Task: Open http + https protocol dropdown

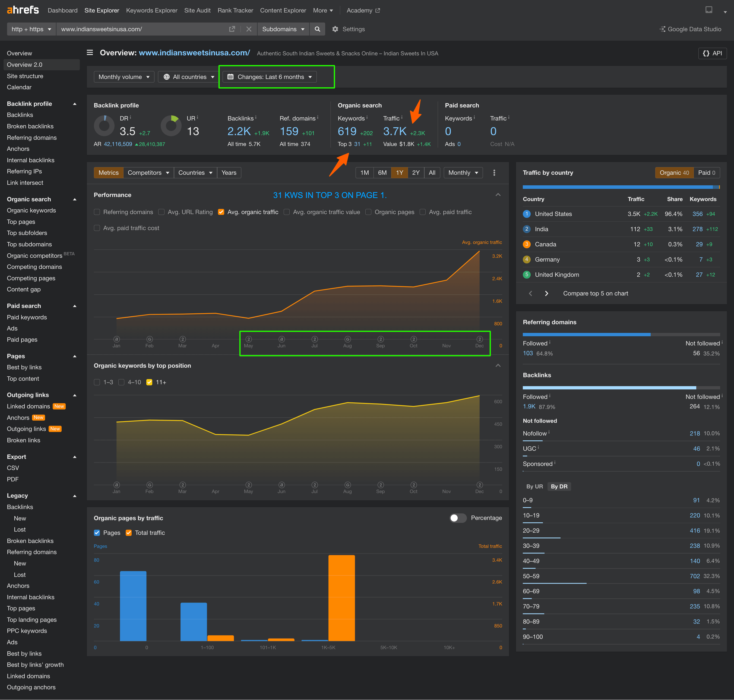Action: point(31,29)
